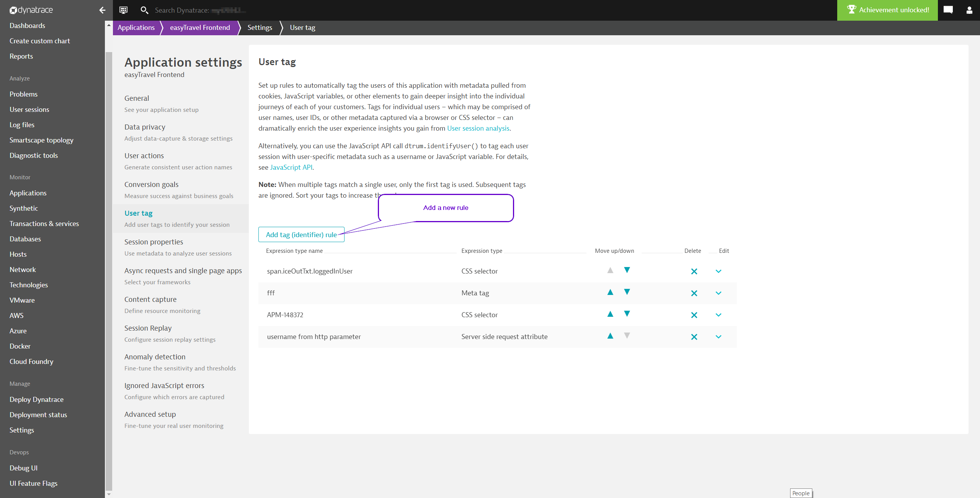980x498 pixels.
Task: Open Create custom chart
Action: [x=40, y=41]
